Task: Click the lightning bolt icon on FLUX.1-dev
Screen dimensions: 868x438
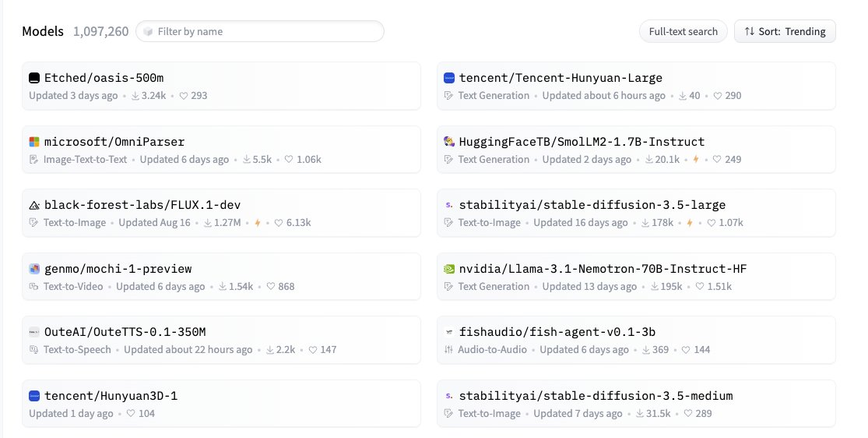Action: [x=258, y=223]
